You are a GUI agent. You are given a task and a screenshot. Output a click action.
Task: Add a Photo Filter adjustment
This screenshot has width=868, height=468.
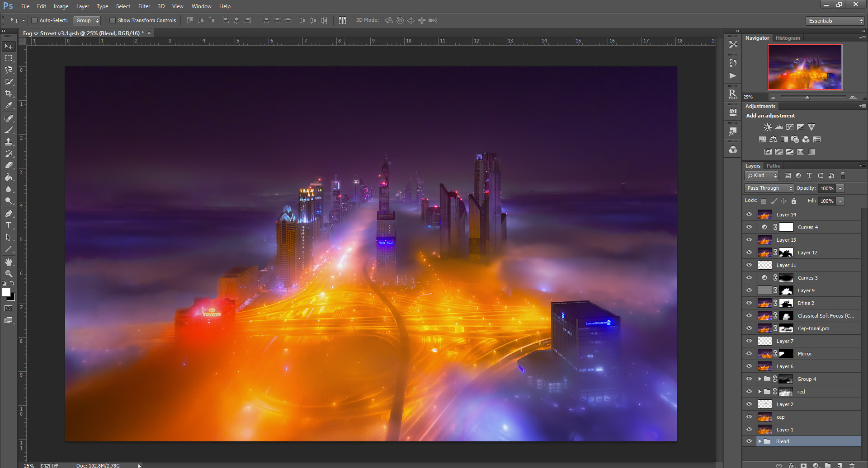point(795,140)
